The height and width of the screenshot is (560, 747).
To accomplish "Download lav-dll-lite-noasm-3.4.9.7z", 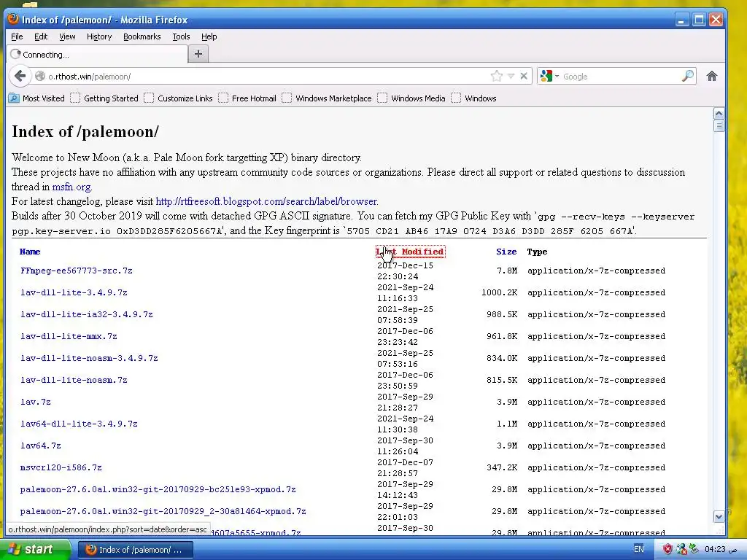I will click(89, 358).
